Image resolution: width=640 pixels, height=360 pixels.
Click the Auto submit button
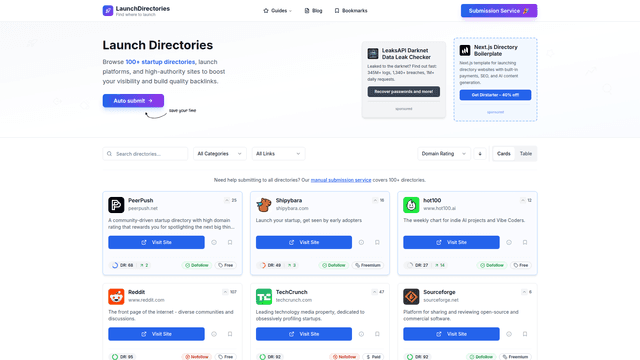[x=133, y=101]
